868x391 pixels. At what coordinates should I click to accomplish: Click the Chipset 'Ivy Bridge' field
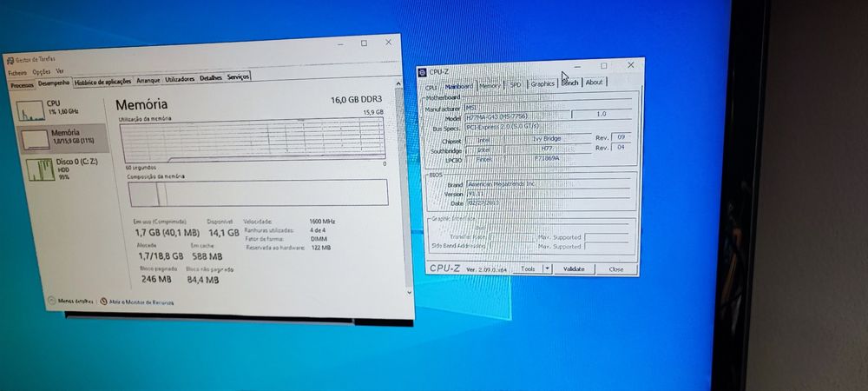click(547, 138)
